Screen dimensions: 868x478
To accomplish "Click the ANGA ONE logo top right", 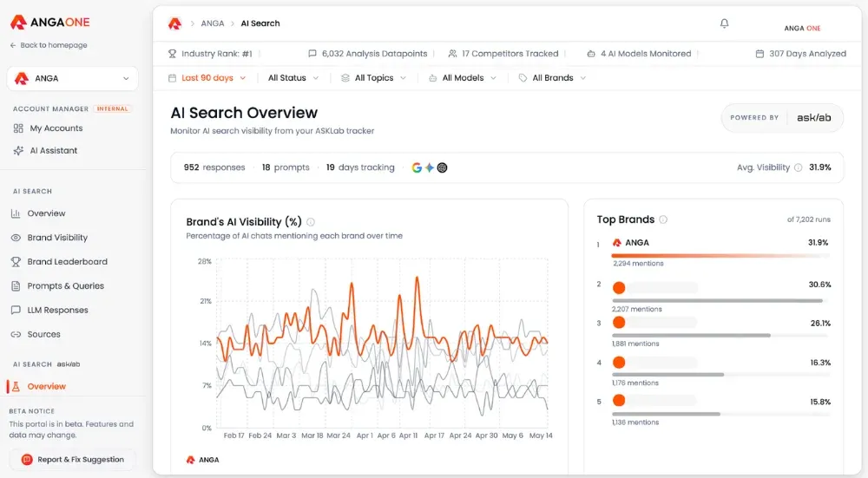I will pos(802,29).
